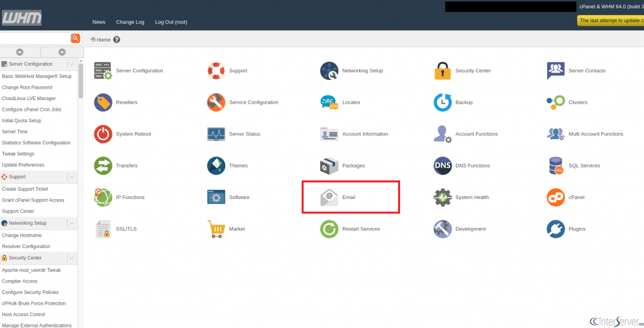The width and height of the screenshot is (644, 328).
Task: Open the Server Contacts icon
Action: [556, 71]
